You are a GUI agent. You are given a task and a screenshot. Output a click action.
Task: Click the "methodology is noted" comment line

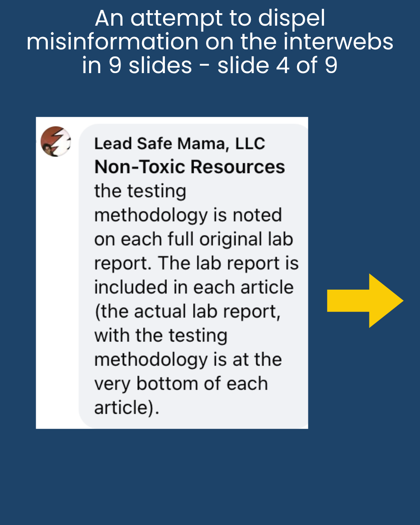188,215
